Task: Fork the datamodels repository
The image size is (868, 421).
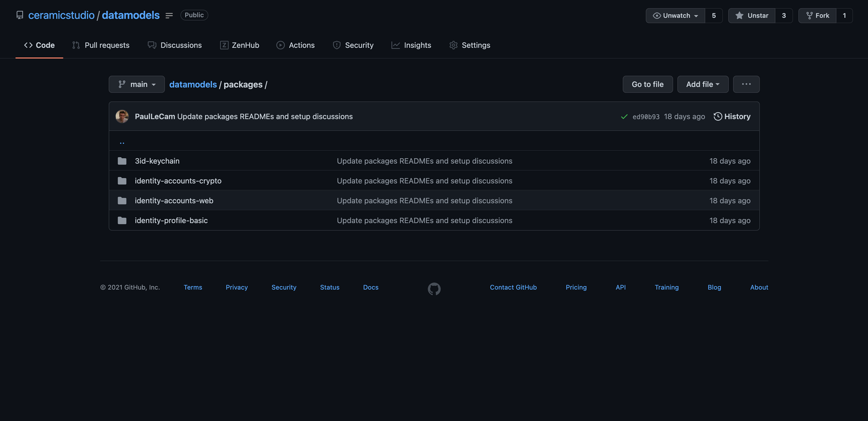Action: [818, 16]
